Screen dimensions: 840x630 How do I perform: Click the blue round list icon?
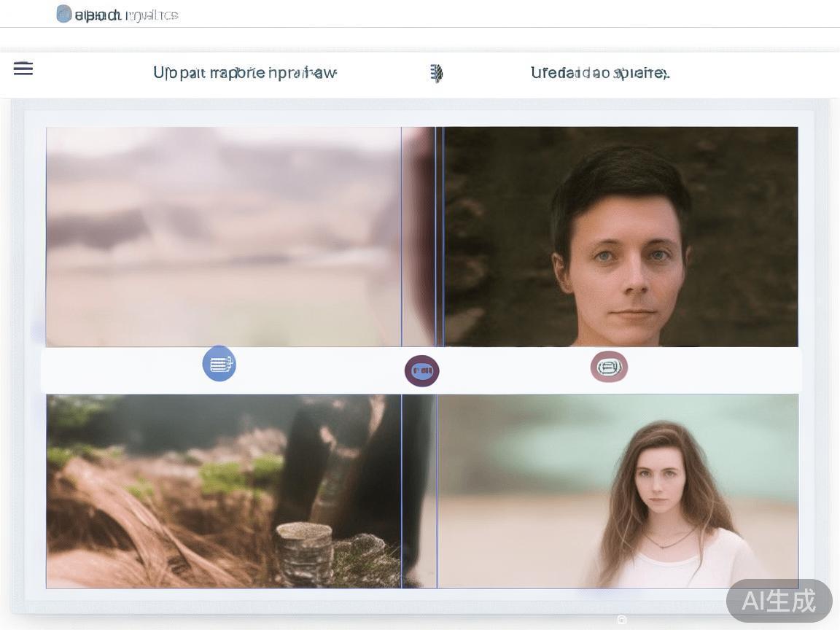pos(219,364)
